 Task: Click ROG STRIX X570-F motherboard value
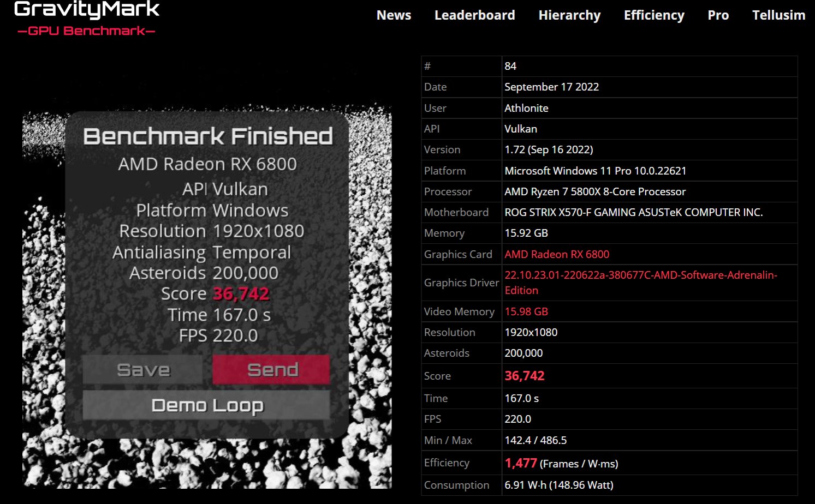634,212
